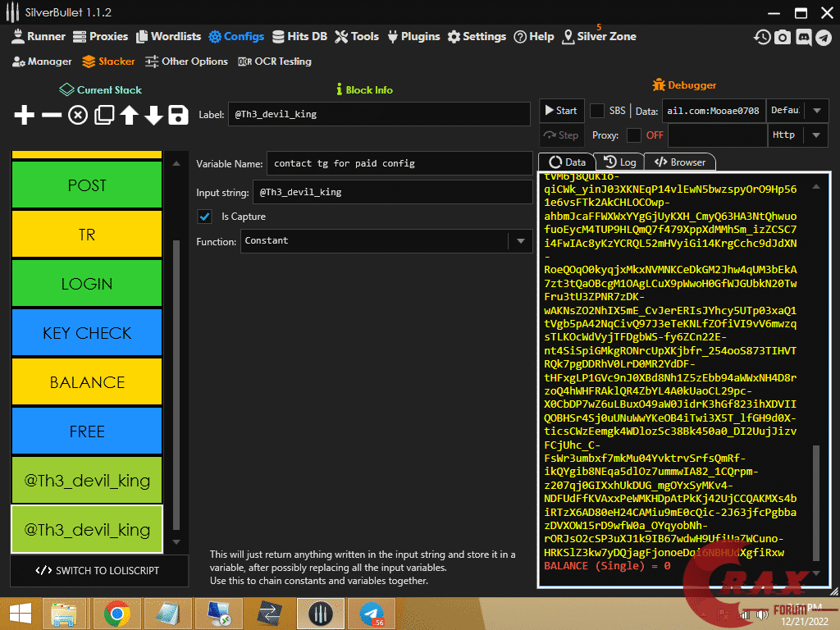Open the Hits DB section

(x=300, y=36)
